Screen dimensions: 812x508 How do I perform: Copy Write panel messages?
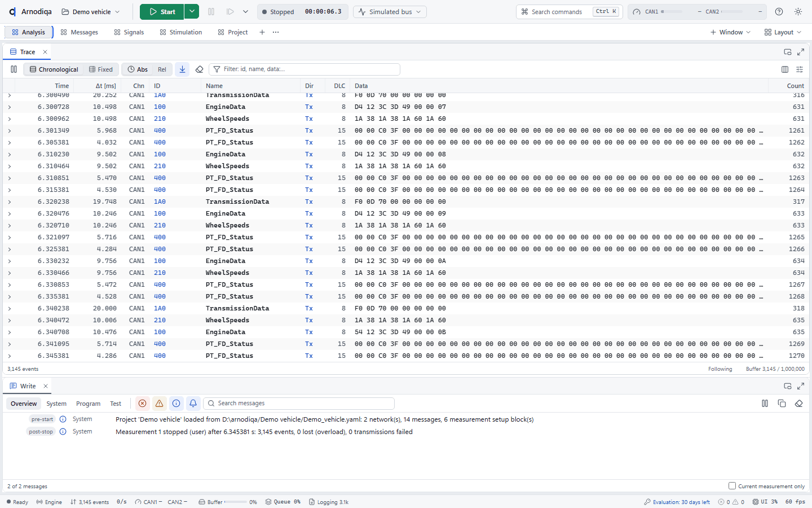782,403
